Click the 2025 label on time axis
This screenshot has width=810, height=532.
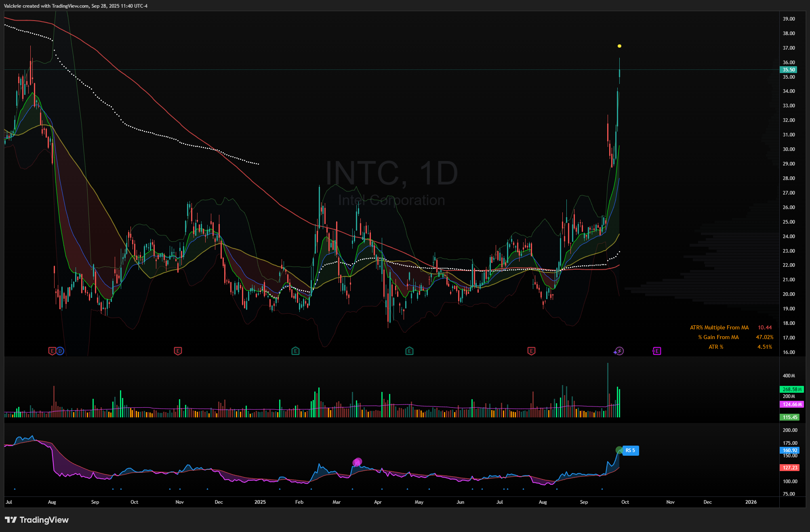pyautogui.click(x=260, y=502)
